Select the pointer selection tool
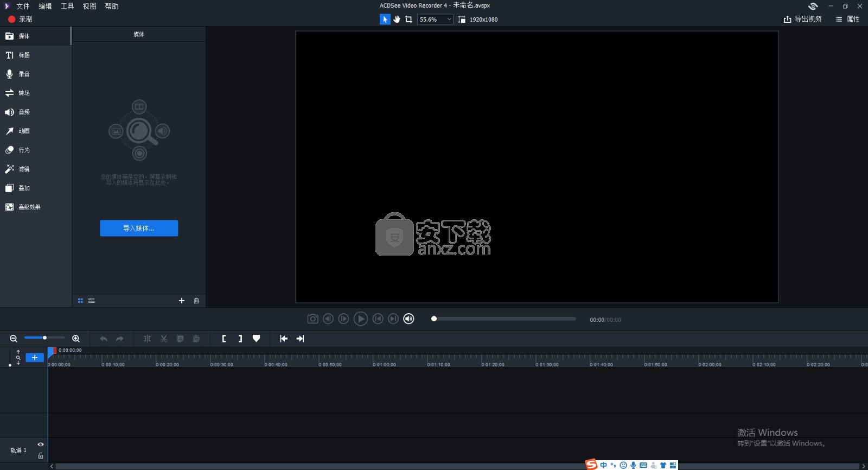868x470 pixels. 385,19
